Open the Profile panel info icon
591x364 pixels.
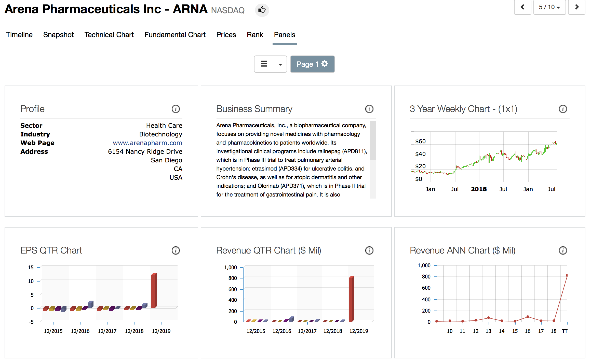coord(176,109)
